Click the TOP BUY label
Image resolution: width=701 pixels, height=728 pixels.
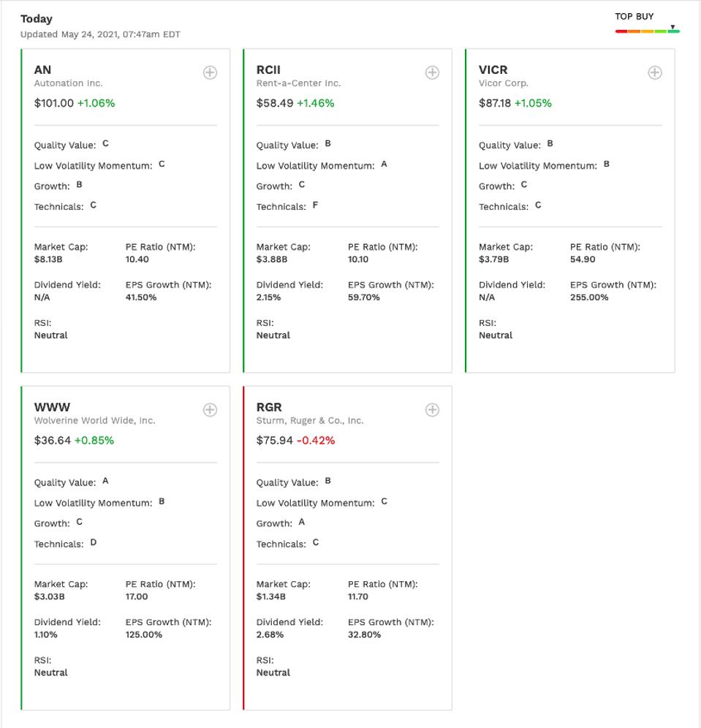coord(634,16)
